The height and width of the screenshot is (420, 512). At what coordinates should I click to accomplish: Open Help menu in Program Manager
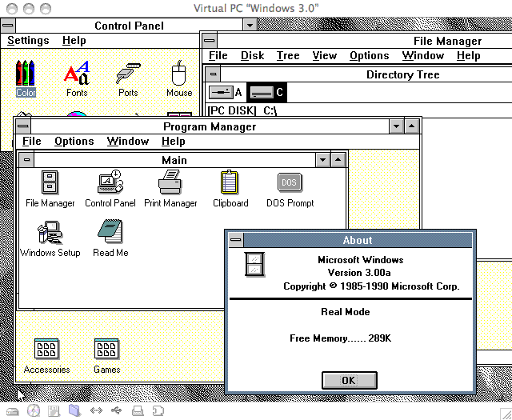click(x=174, y=141)
